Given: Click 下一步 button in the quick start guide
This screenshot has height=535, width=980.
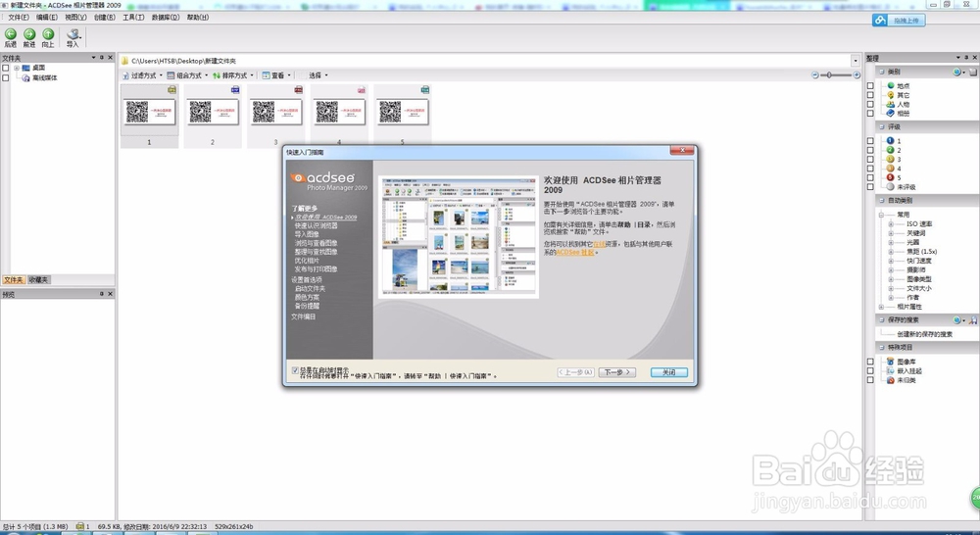Looking at the screenshot, I should (x=616, y=372).
